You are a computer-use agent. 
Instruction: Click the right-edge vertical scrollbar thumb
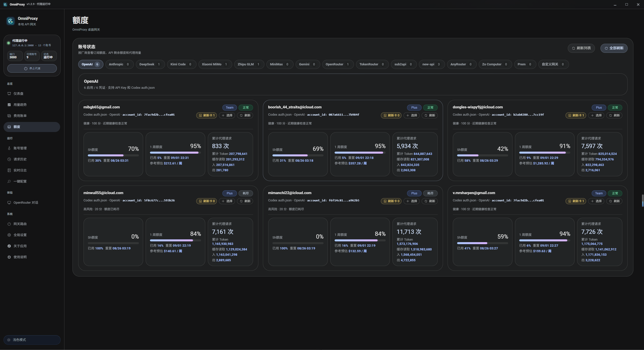(x=643, y=200)
